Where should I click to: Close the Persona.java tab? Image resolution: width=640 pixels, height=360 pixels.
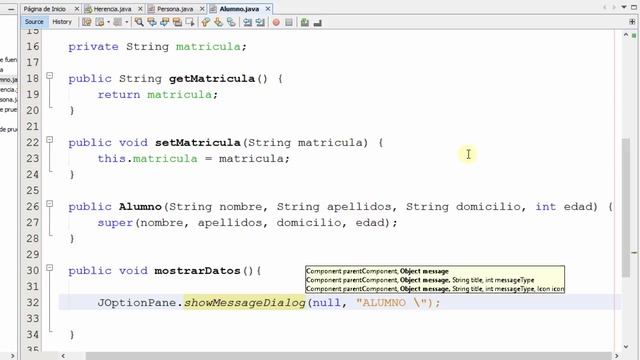(202, 9)
